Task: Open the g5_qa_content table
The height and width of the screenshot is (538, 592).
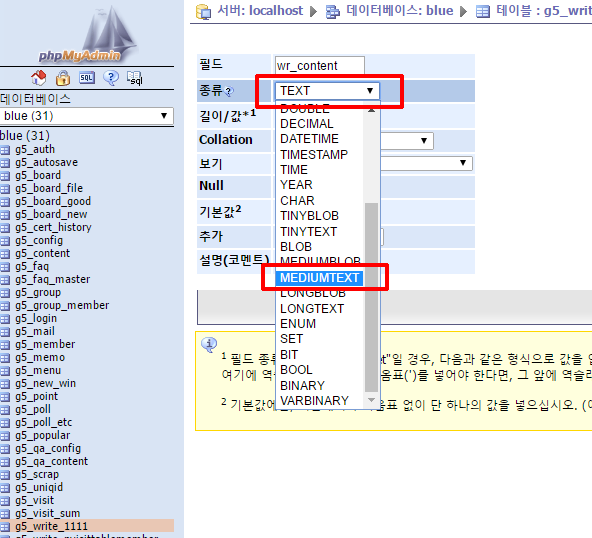Action: click(x=51, y=461)
